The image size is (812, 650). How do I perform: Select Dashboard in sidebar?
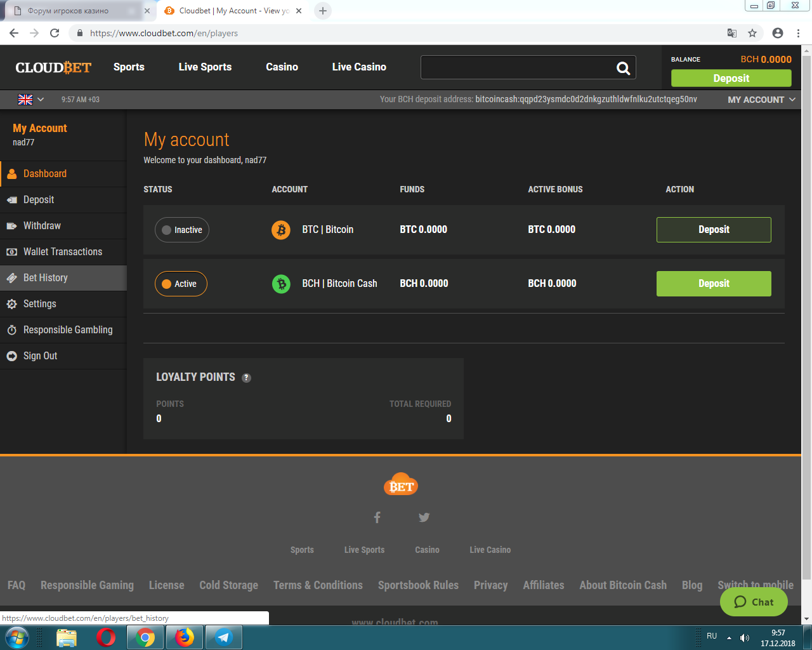point(63,174)
